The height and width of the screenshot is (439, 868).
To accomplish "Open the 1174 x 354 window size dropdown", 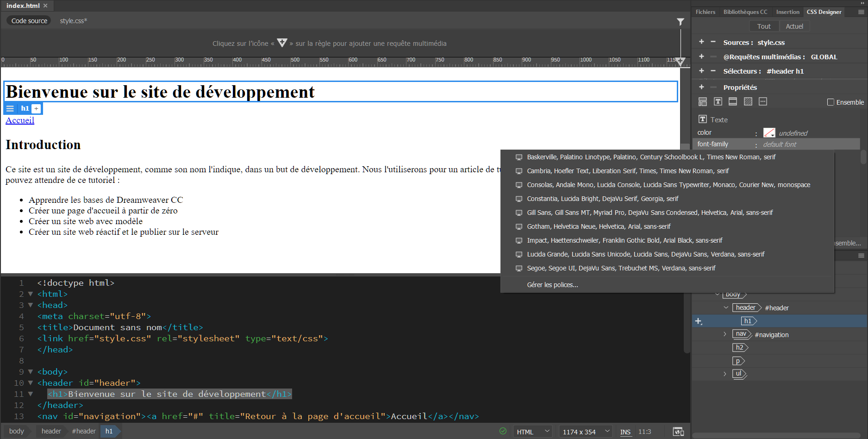I will 585,432.
